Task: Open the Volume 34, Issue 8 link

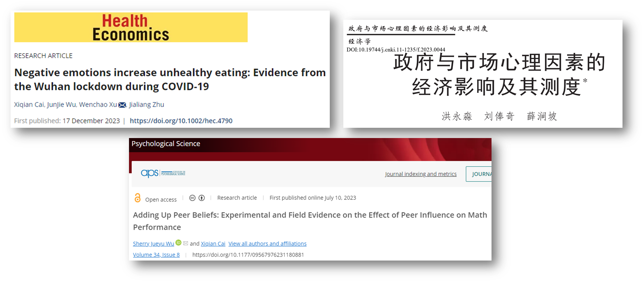Action: click(x=156, y=255)
